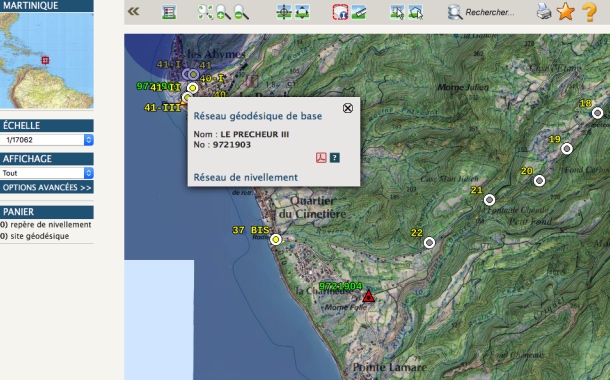
Task: Click the center-on-coordinates crosshair tool
Action: [284, 12]
